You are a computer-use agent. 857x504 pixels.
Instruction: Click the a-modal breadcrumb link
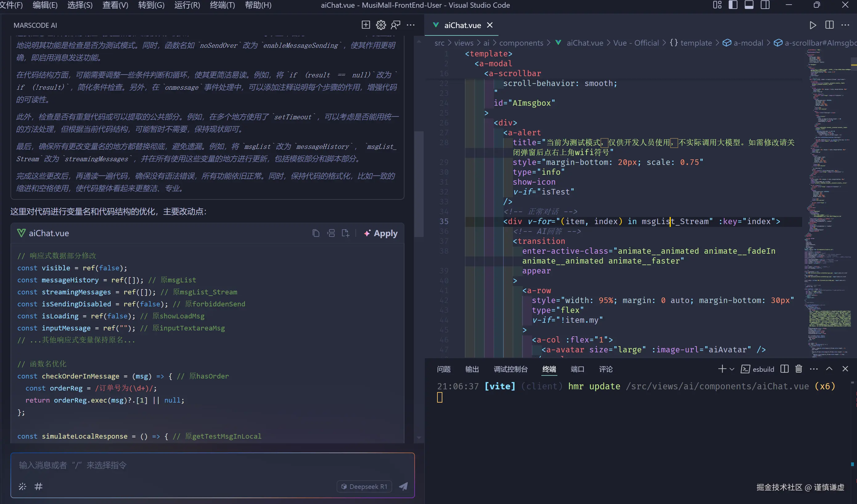pyautogui.click(x=748, y=43)
